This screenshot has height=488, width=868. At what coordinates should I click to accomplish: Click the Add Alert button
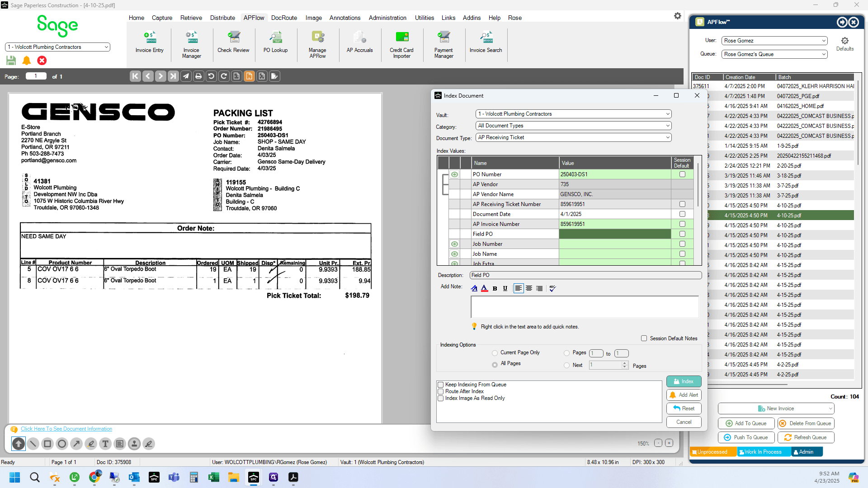pyautogui.click(x=684, y=395)
